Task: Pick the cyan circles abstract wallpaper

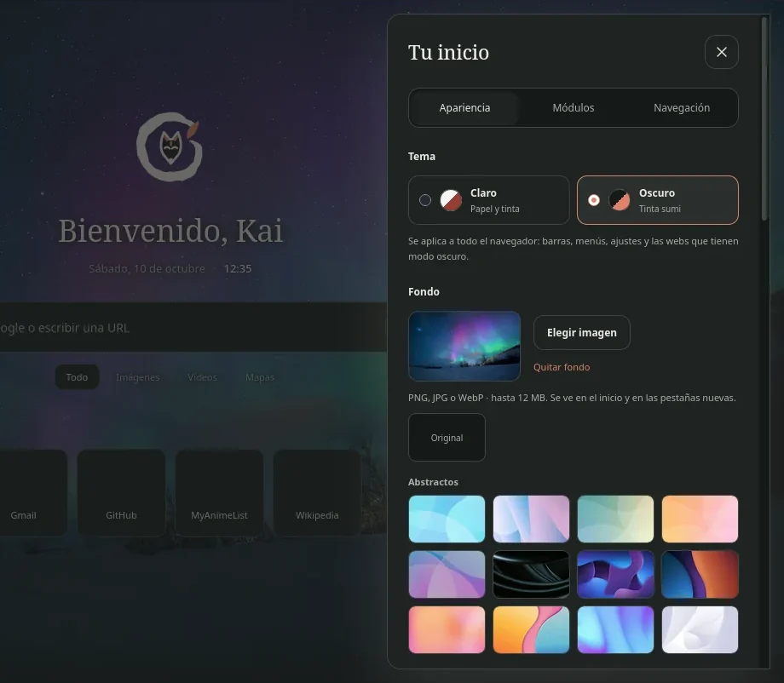Action: click(x=447, y=519)
